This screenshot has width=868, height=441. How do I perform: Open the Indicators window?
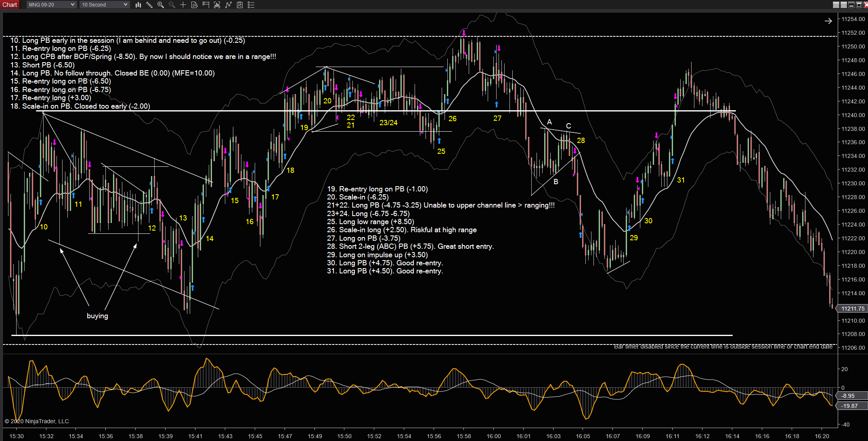click(228, 5)
